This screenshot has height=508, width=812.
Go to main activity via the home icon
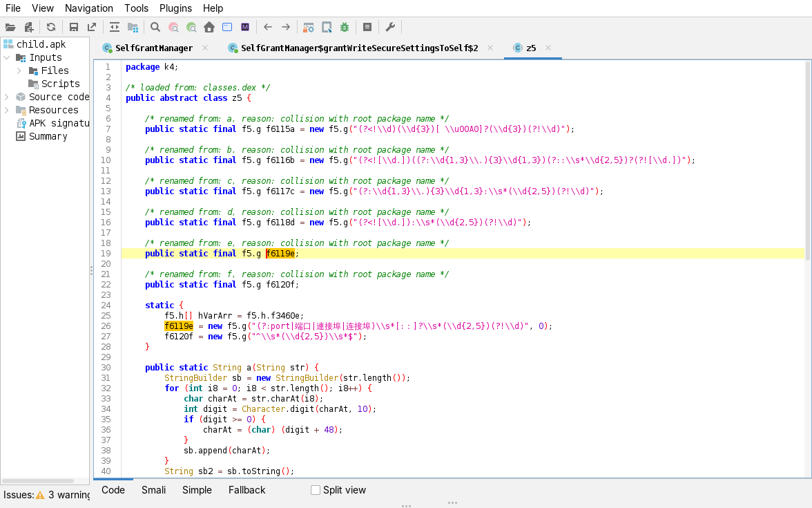coord(209,27)
